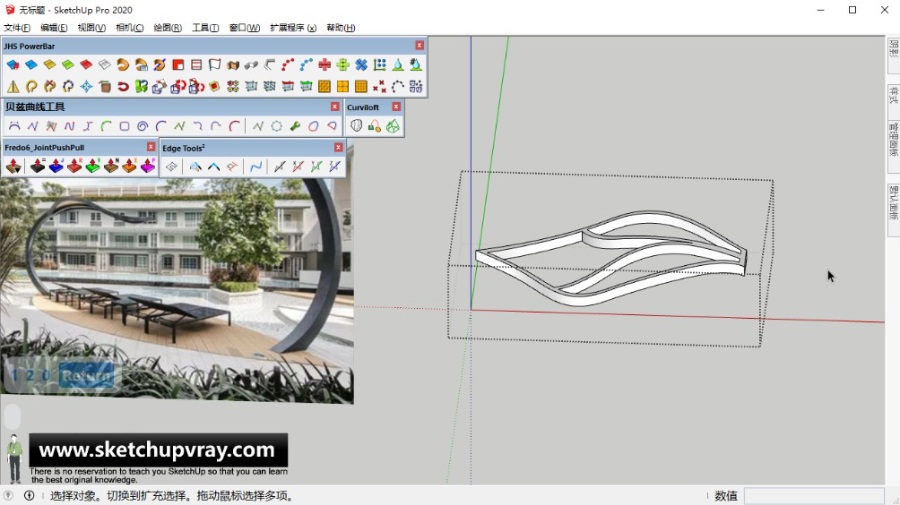Click the red circular arrow icon in JHS PowerBar

(123, 87)
